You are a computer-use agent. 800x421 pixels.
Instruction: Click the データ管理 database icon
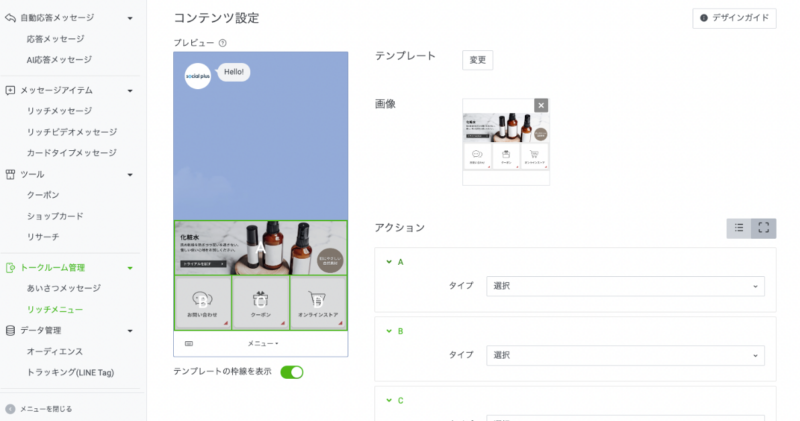point(10,331)
